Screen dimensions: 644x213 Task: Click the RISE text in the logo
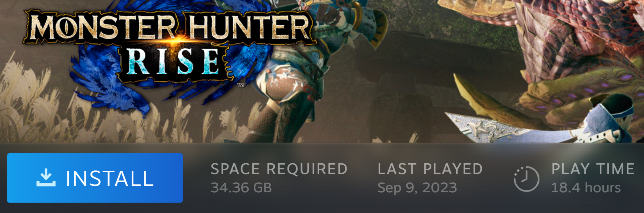click(173, 61)
